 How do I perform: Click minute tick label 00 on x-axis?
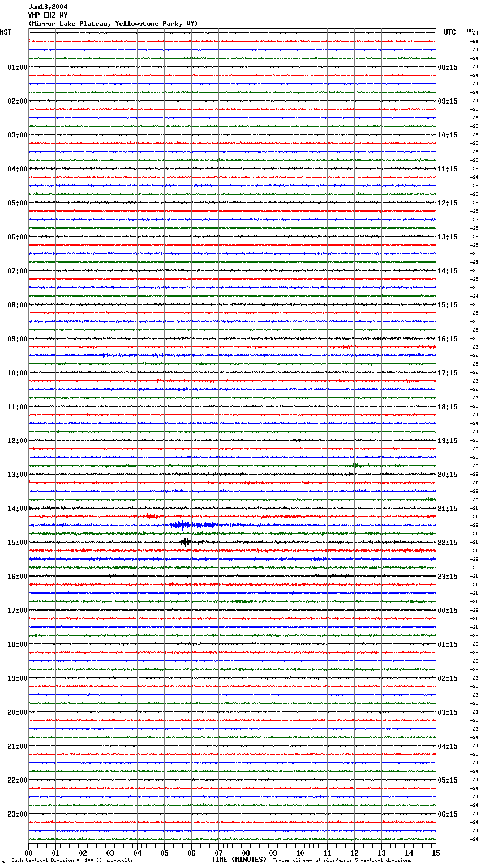[x=28, y=853]
